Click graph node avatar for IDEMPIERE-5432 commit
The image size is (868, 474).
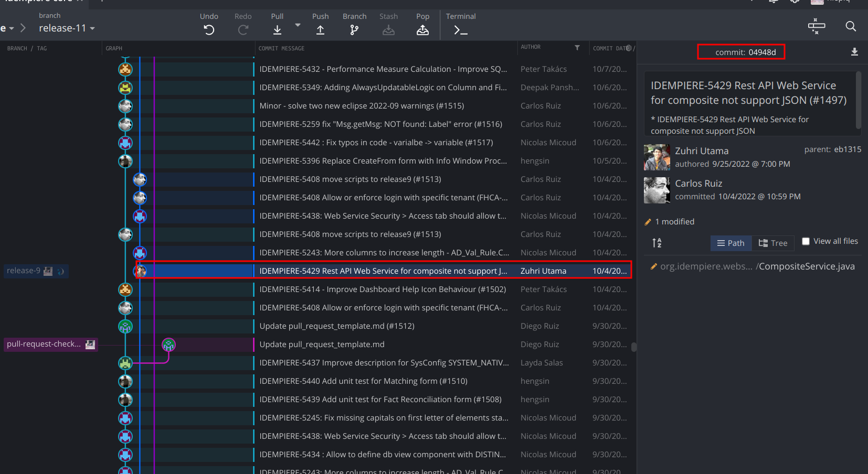125,69
